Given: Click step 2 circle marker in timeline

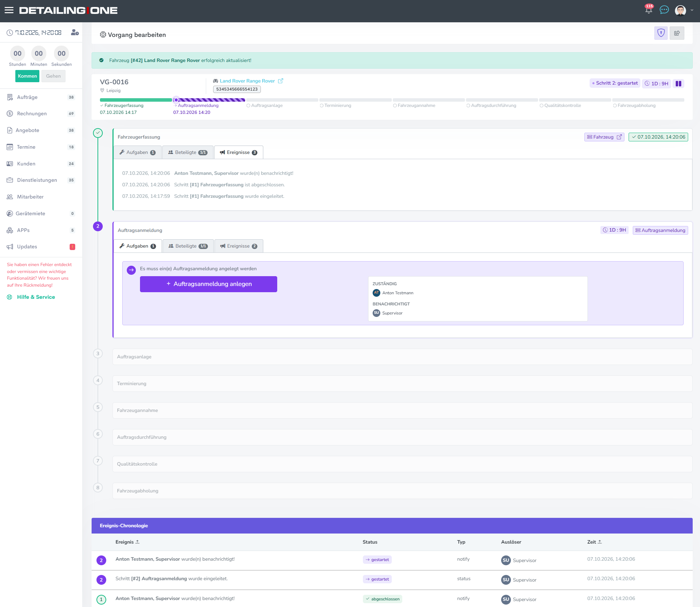Looking at the screenshot, I should (x=98, y=226).
